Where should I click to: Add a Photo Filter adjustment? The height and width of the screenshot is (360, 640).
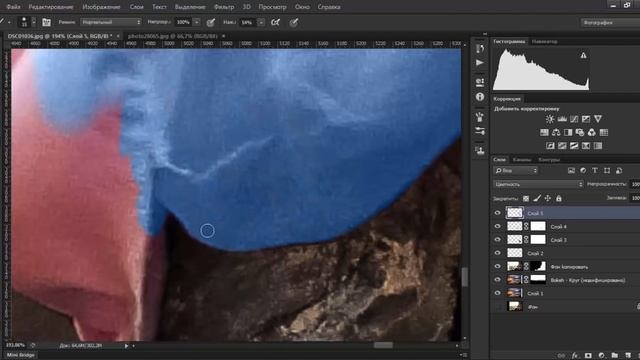tap(580, 132)
